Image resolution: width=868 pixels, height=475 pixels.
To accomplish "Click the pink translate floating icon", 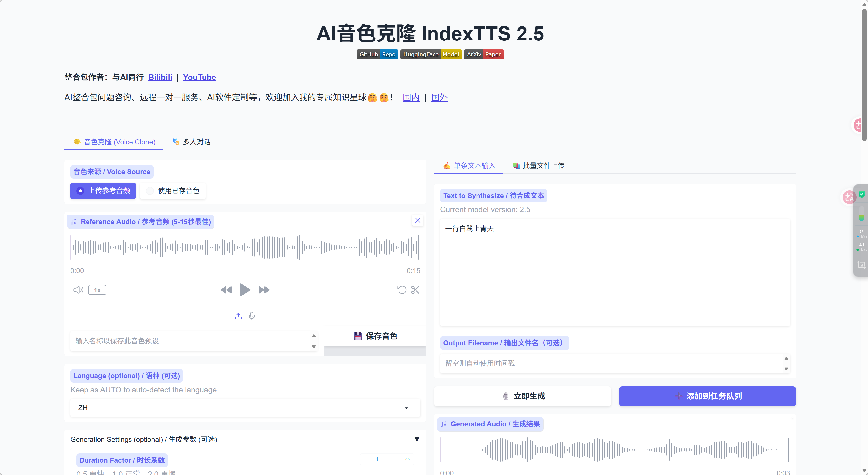I will pos(849,198).
